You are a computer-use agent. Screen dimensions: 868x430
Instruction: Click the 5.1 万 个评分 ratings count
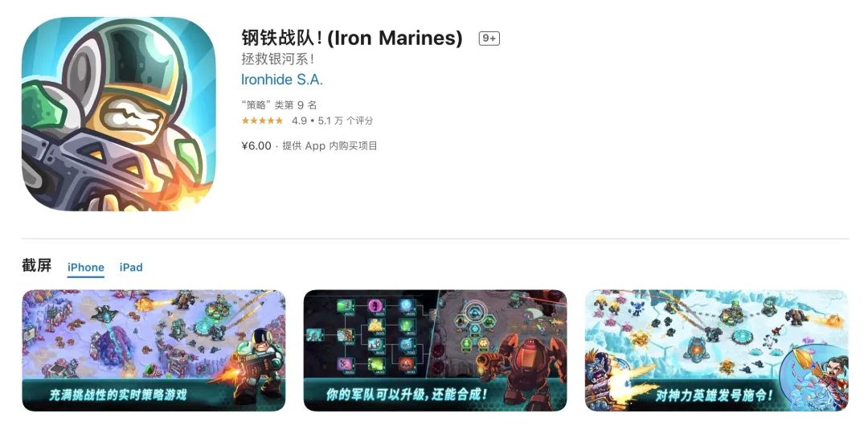pyautogui.click(x=346, y=121)
